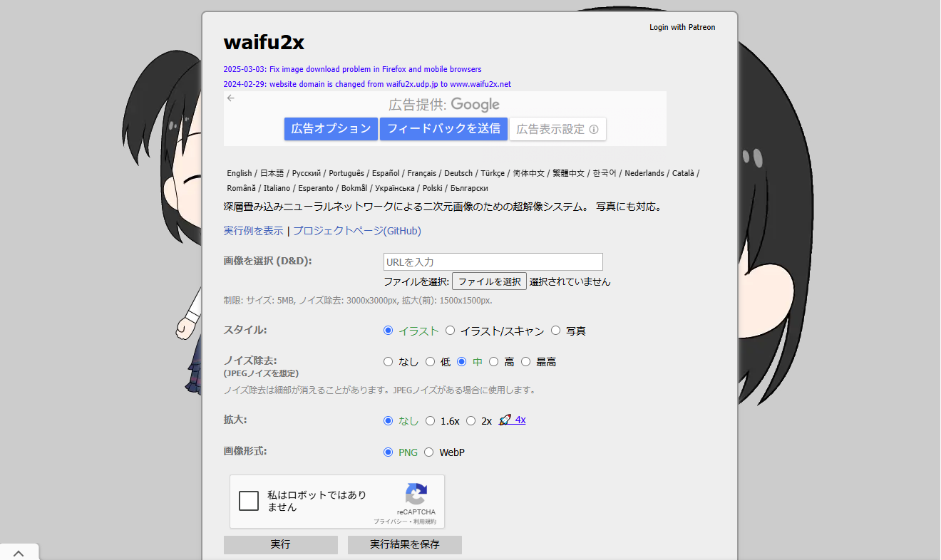Switch language to Nederlands
Viewport: 941px width, 560px height.
644,173
